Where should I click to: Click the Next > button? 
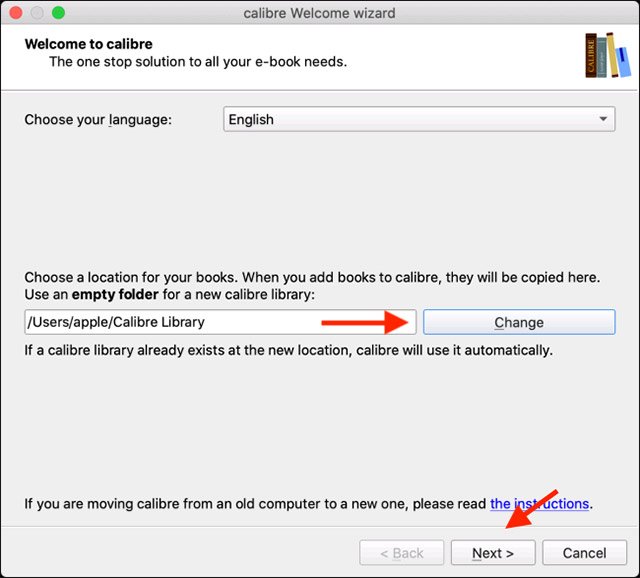pos(493,553)
